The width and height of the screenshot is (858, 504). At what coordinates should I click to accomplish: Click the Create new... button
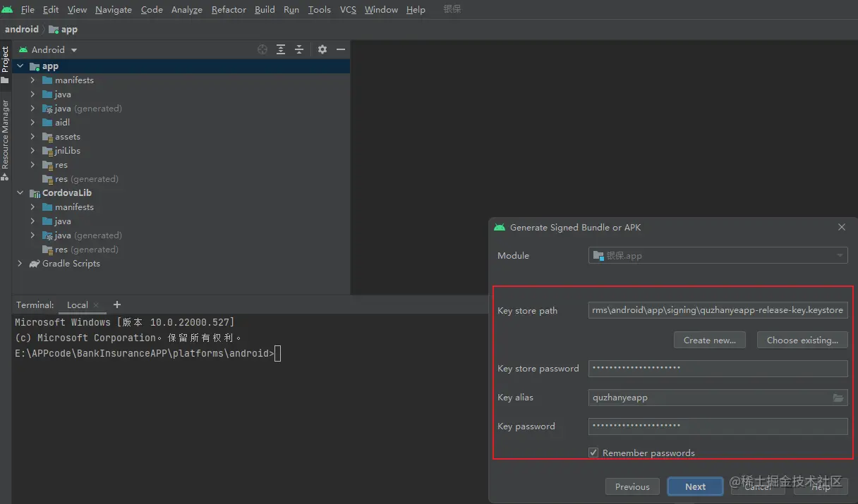[709, 340]
